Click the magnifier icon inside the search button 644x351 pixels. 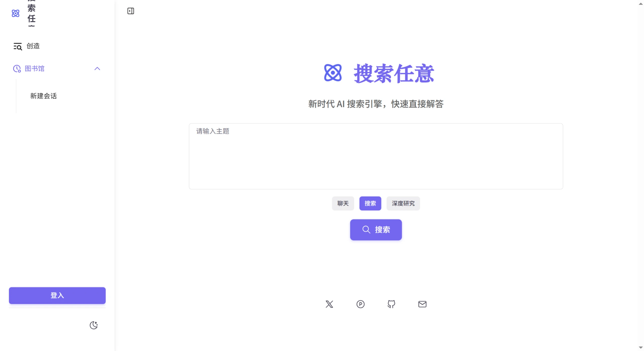pyautogui.click(x=366, y=229)
